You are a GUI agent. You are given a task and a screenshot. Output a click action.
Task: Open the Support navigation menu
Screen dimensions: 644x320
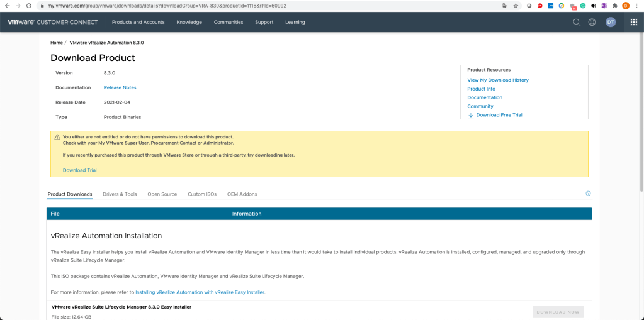point(264,22)
